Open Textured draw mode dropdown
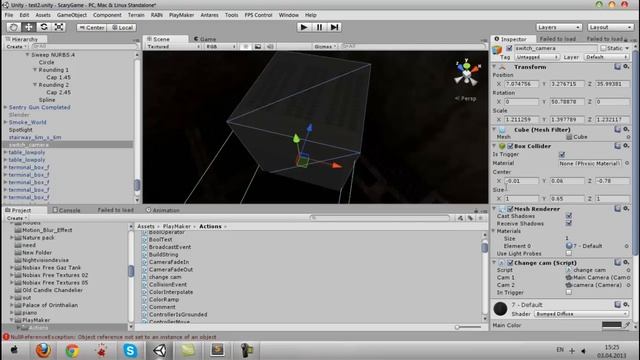 click(x=173, y=47)
